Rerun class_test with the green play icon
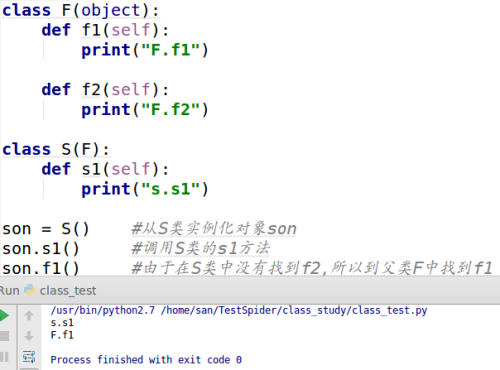This screenshot has height=370, width=500. (x=4, y=315)
